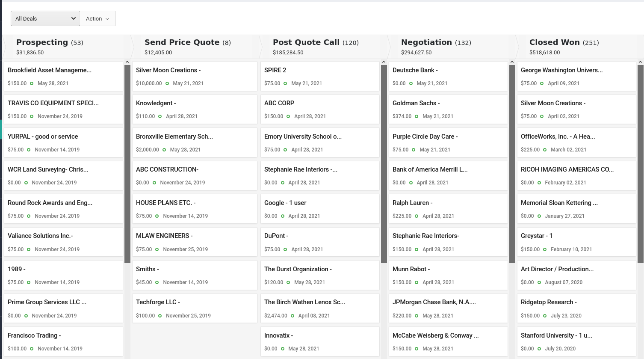Open the Purple Circle Day Care deal
Screen dimensions: 644x359
click(x=448, y=142)
